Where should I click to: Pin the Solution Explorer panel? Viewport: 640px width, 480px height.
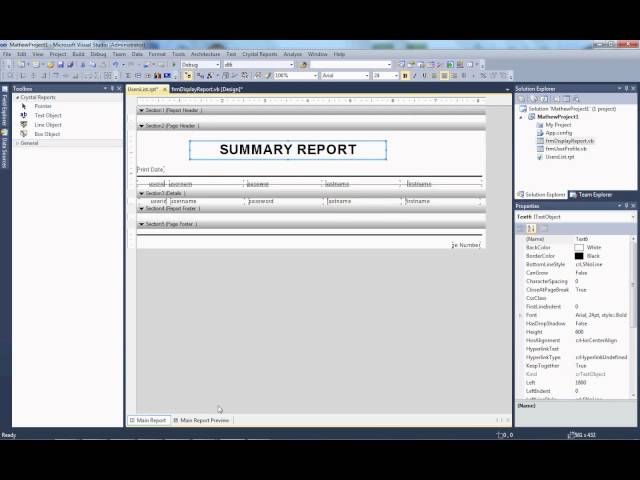point(626,89)
